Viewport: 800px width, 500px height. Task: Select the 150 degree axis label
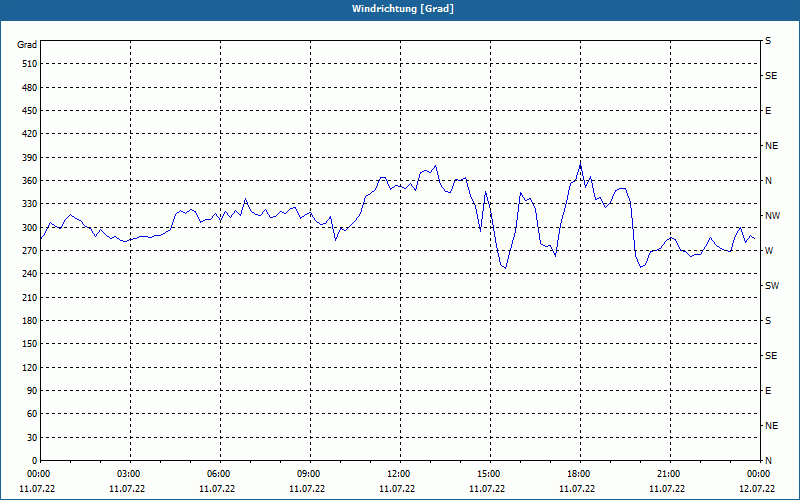(x=30, y=344)
